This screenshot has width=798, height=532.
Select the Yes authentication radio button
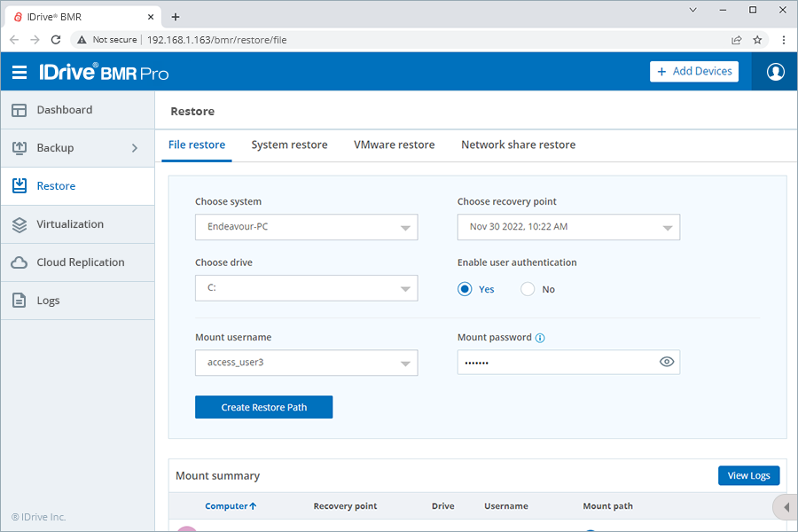[x=465, y=288]
